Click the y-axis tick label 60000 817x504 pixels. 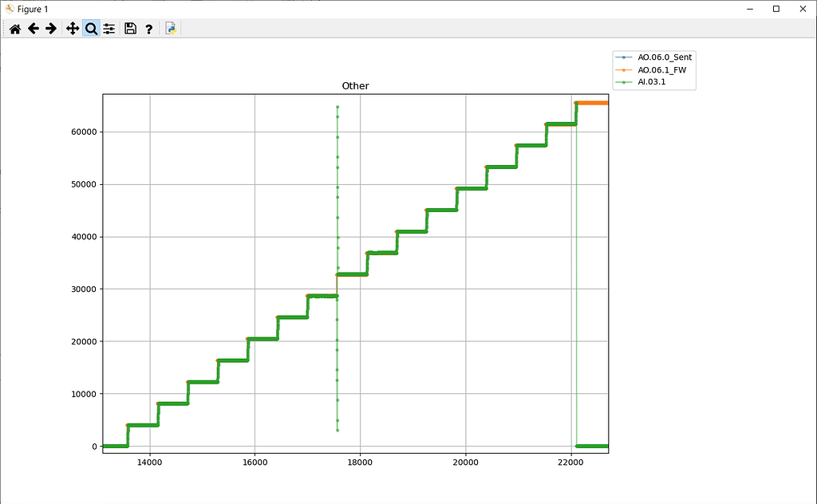84,132
